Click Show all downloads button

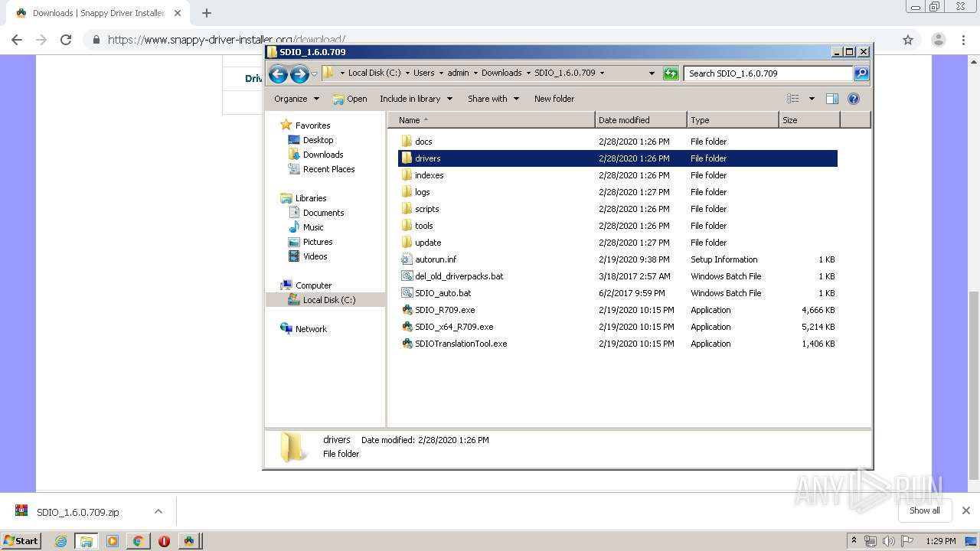pos(925,510)
